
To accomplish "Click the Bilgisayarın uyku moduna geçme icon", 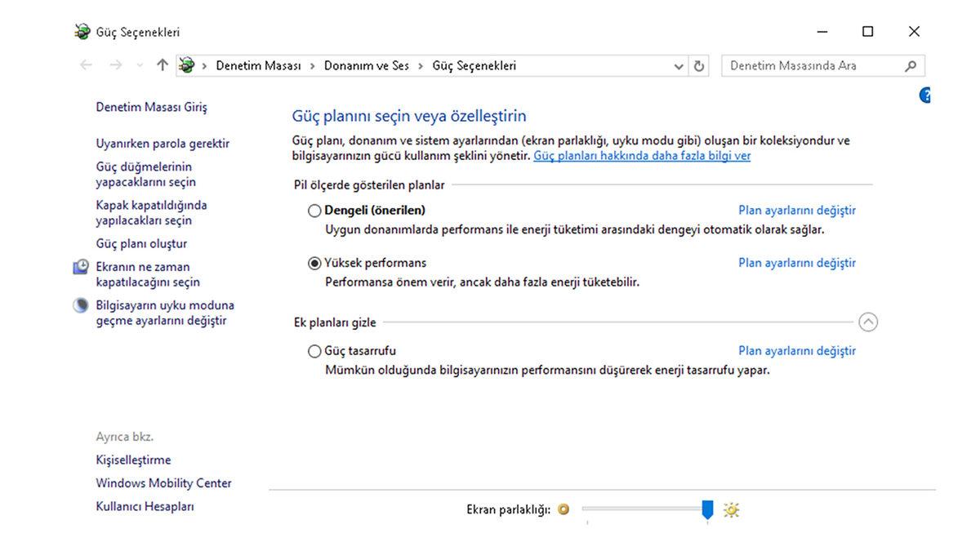I will click(x=80, y=304).
